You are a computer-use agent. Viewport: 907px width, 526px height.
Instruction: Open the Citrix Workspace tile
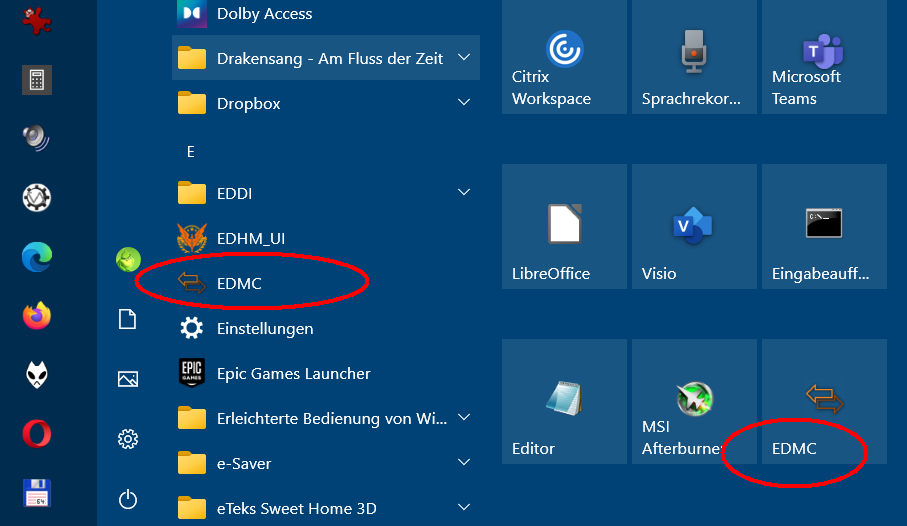(564, 57)
